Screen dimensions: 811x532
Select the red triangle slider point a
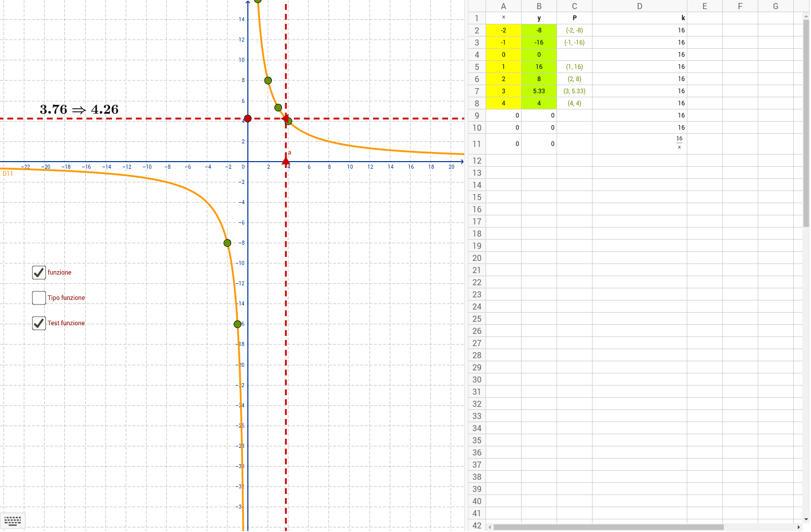click(x=286, y=161)
